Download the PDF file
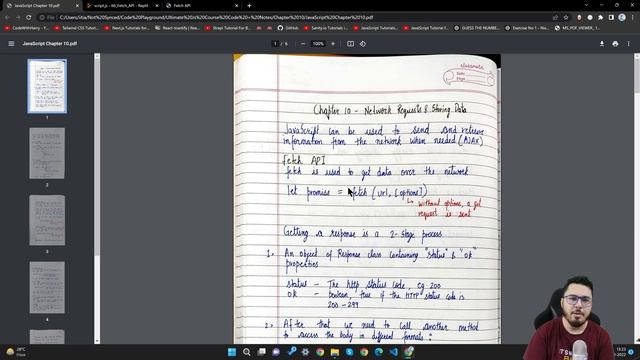640x360 pixels. [x=602, y=44]
